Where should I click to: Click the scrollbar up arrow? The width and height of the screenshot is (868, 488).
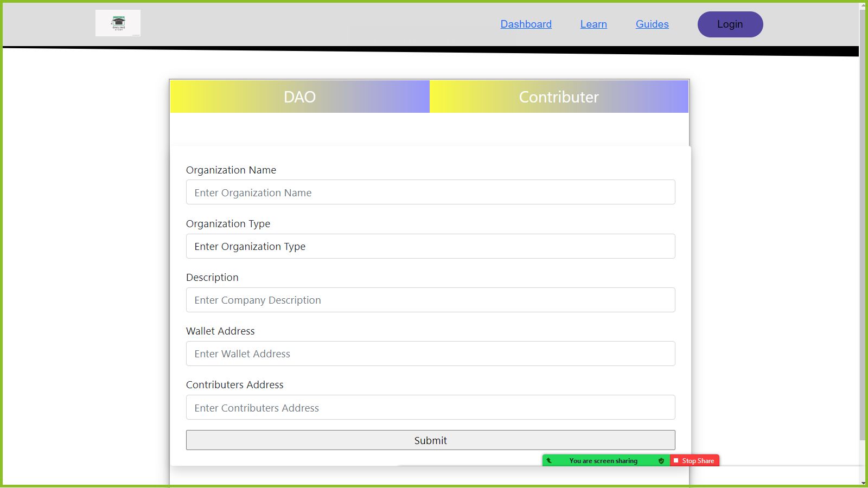click(x=863, y=6)
